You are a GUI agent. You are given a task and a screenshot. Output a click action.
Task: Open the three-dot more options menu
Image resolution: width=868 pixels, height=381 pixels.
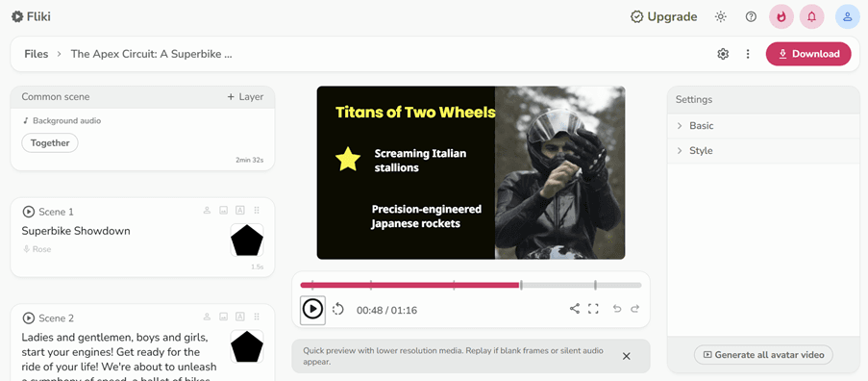pos(747,54)
